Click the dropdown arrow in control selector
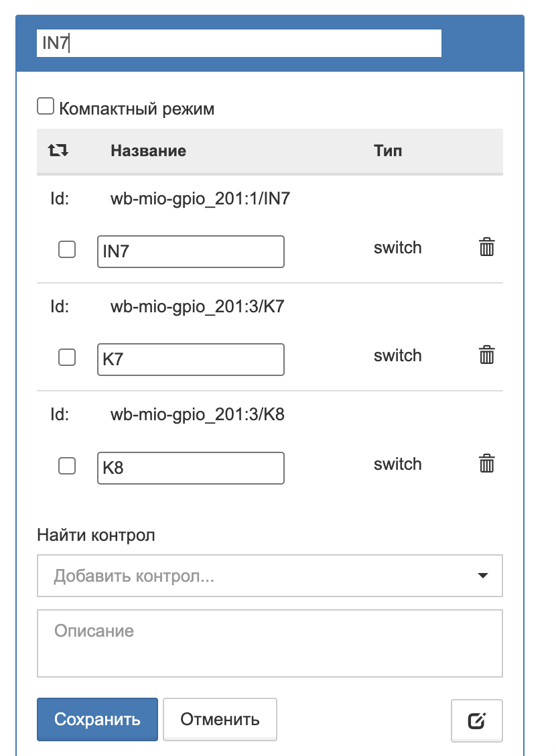Screen dimensions: 556x756 pyautogui.click(x=482, y=576)
